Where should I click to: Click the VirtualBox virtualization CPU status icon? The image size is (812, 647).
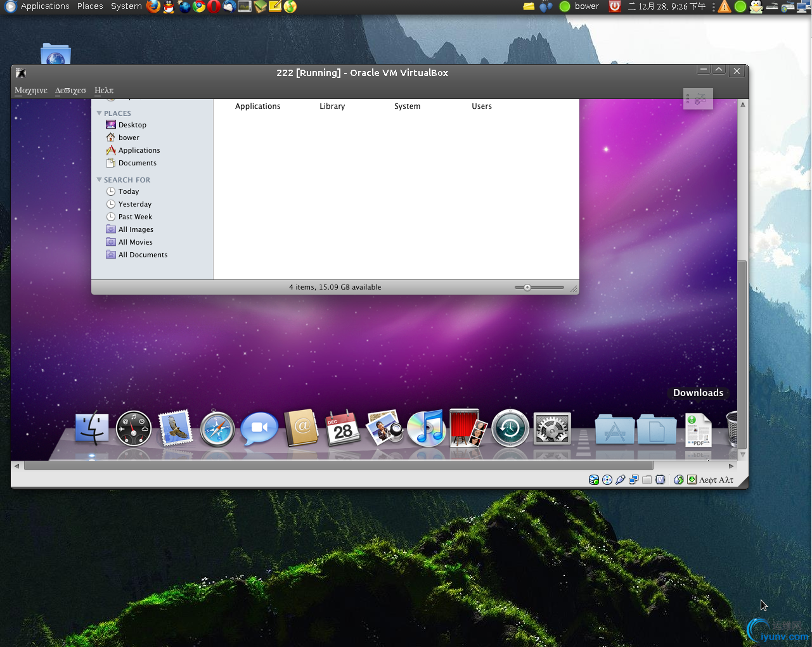[x=661, y=480]
